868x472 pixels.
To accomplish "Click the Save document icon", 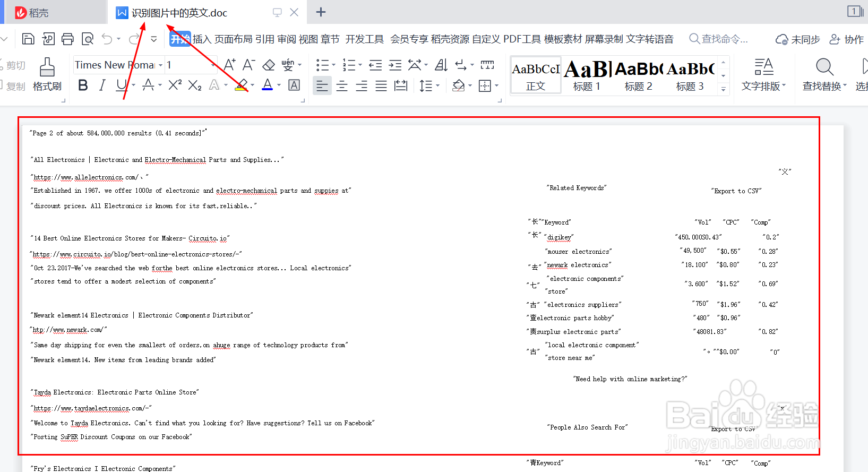I will (x=28, y=39).
